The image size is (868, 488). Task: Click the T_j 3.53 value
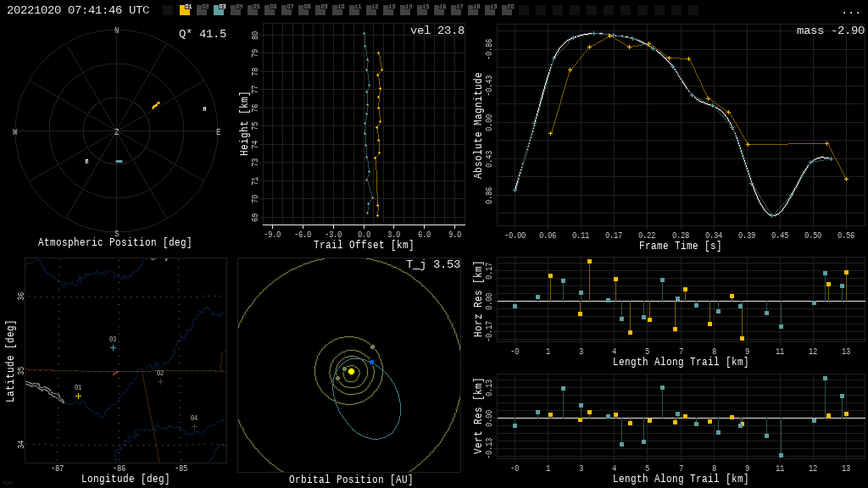click(x=432, y=264)
